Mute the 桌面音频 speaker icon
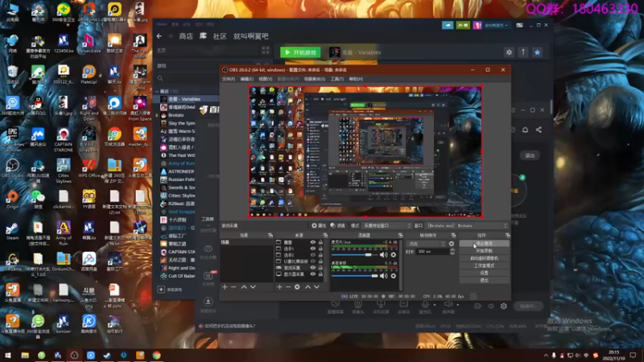Viewport: 644px width, 362px height. click(383, 276)
